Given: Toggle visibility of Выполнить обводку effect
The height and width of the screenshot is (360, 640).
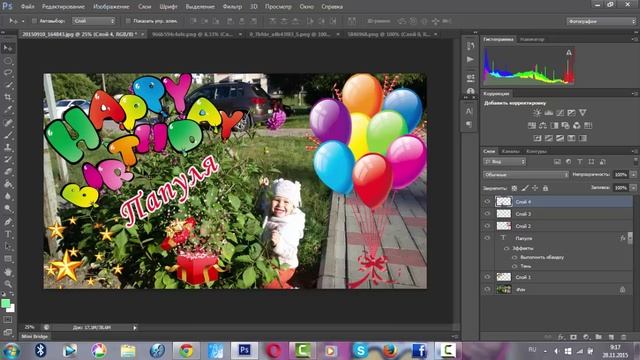Looking at the screenshot, I should (x=514, y=257).
